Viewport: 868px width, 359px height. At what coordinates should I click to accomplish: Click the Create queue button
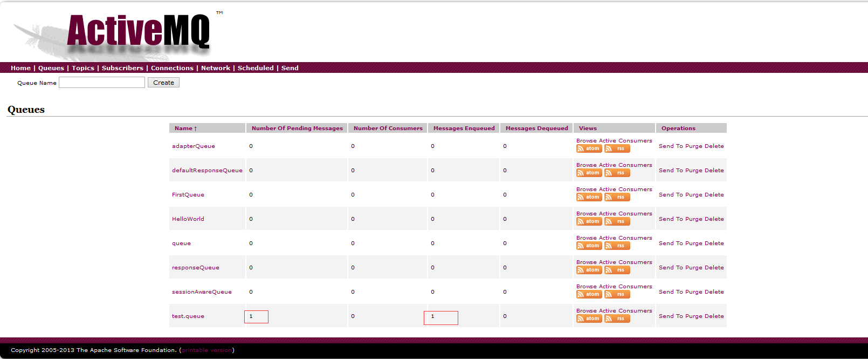coord(163,83)
